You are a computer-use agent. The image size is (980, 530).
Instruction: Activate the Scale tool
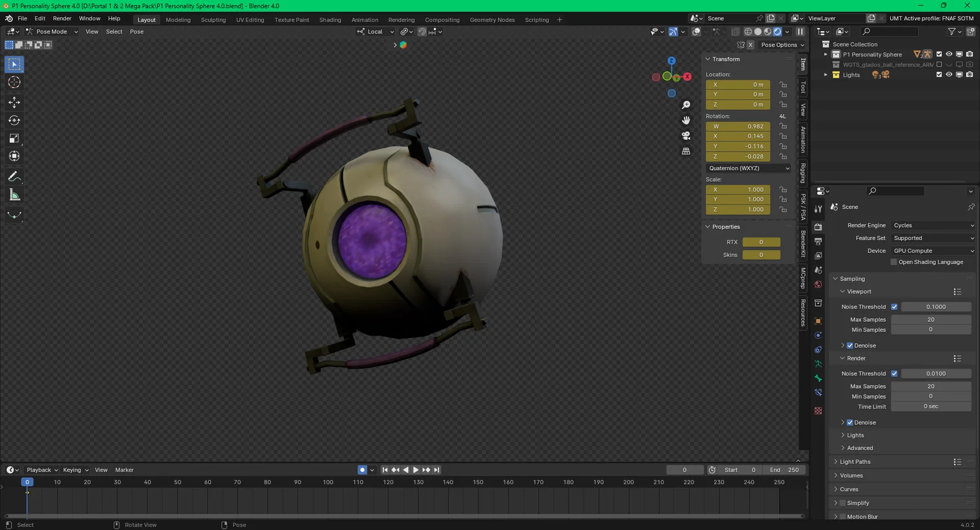14,138
